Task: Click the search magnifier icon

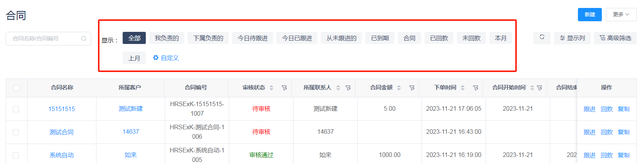Action: (84, 39)
